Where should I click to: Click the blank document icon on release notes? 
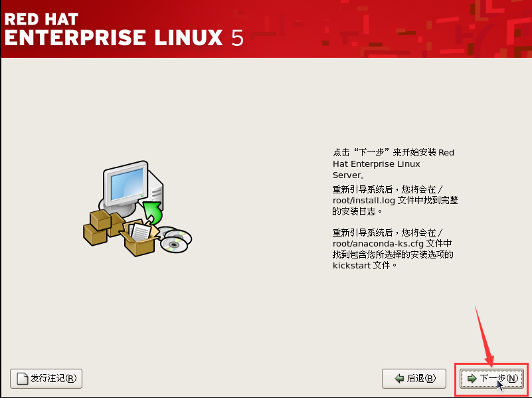coord(23,379)
